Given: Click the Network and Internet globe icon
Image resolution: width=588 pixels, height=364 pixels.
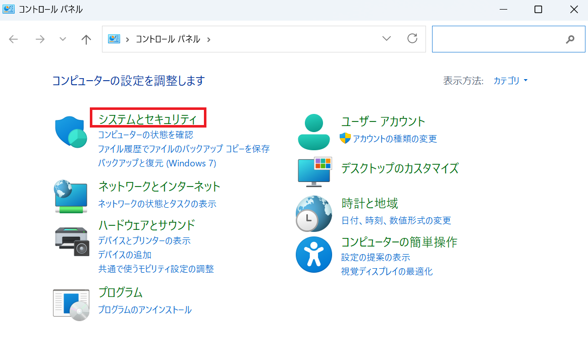Looking at the screenshot, I should pos(71,196).
